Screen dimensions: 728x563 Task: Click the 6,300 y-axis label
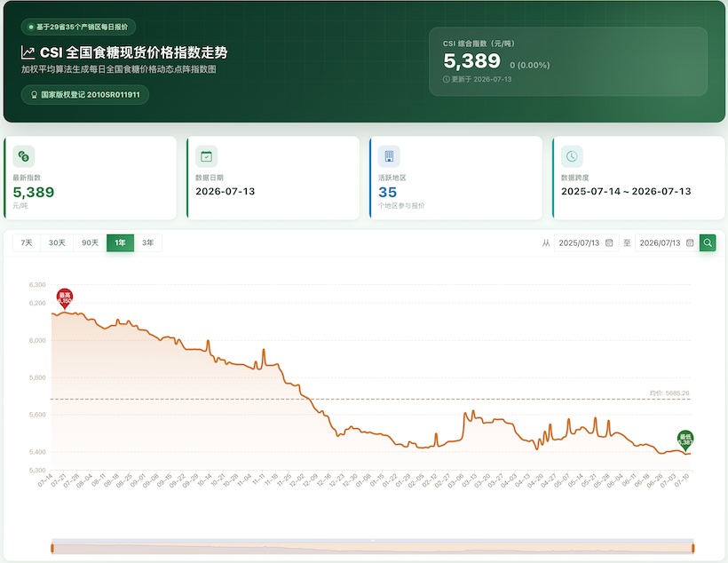(37, 285)
